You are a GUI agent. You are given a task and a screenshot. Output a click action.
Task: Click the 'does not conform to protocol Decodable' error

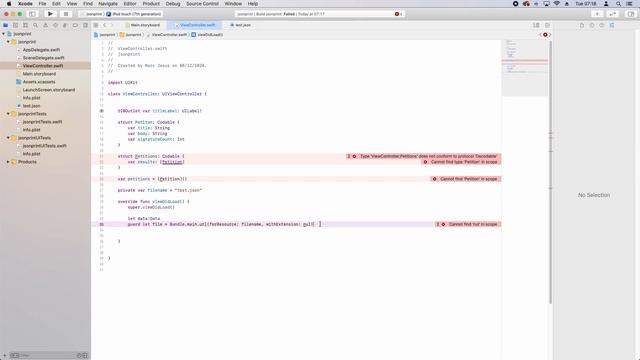[x=424, y=156]
